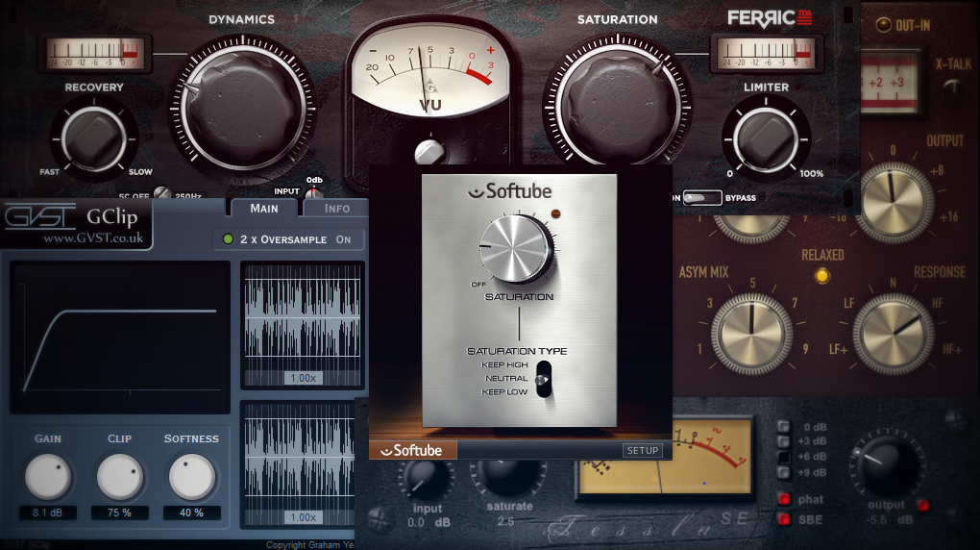Screen dimensions: 980x550
Task: Click the Tessla VU meter
Action: coord(664,458)
